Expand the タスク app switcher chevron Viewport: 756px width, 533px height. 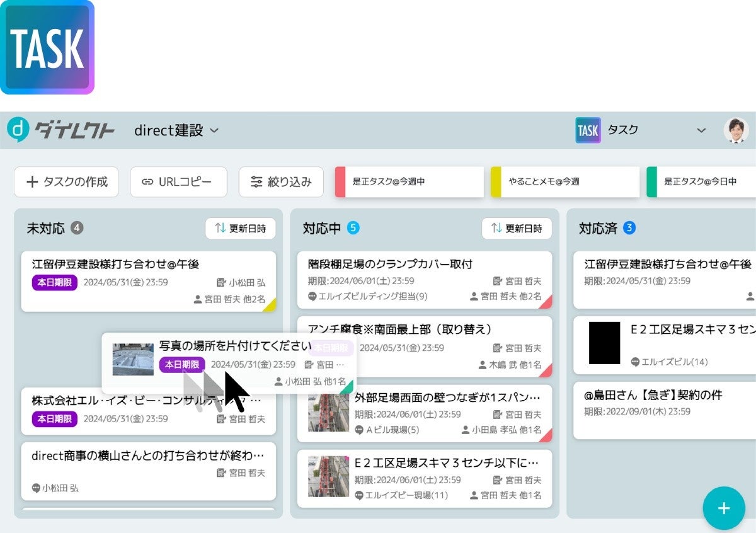click(701, 130)
